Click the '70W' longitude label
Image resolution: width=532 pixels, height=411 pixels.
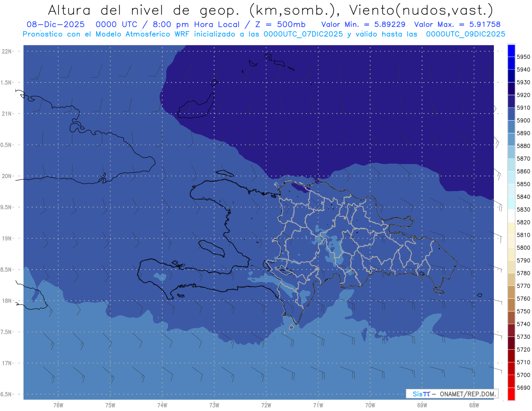(x=370, y=405)
